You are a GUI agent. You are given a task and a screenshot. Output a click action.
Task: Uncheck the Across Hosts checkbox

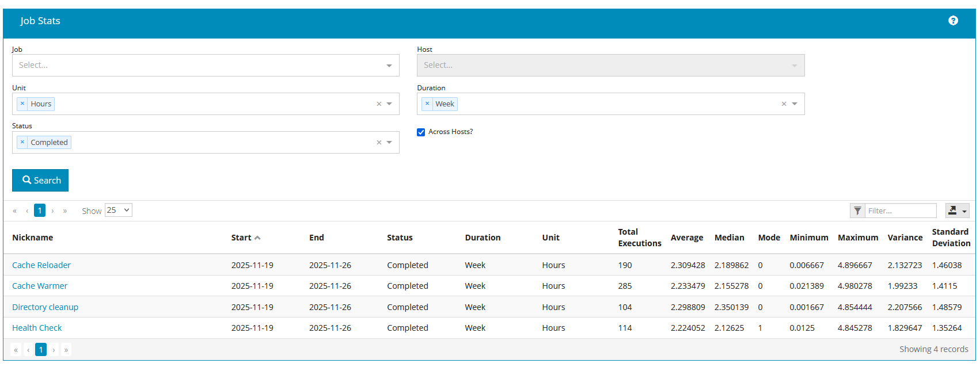pos(421,132)
